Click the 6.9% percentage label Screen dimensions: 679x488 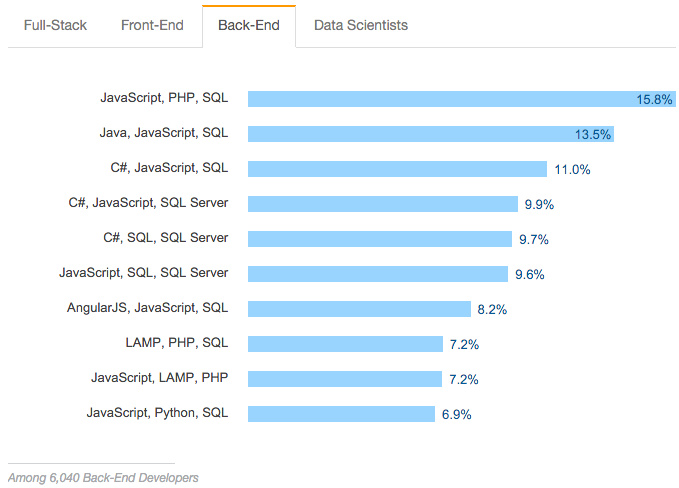pyautogui.click(x=456, y=414)
